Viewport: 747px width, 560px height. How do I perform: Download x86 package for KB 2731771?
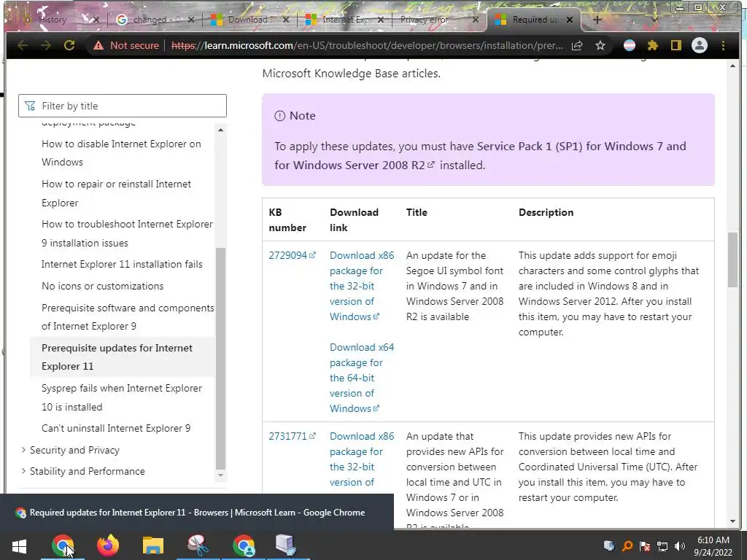(x=362, y=459)
